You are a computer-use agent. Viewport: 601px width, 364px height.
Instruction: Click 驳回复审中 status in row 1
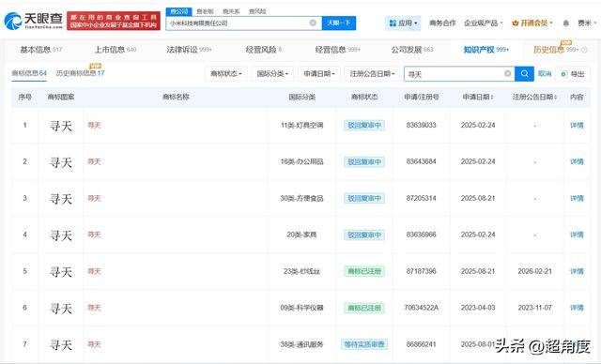pos(364,125)
